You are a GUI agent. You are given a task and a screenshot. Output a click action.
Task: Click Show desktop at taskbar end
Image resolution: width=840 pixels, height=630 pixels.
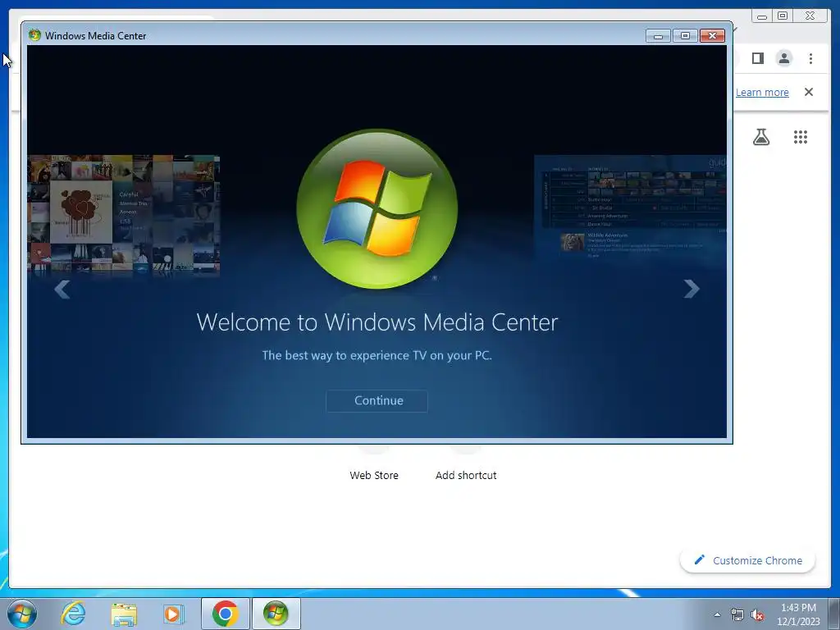(834, 614)
